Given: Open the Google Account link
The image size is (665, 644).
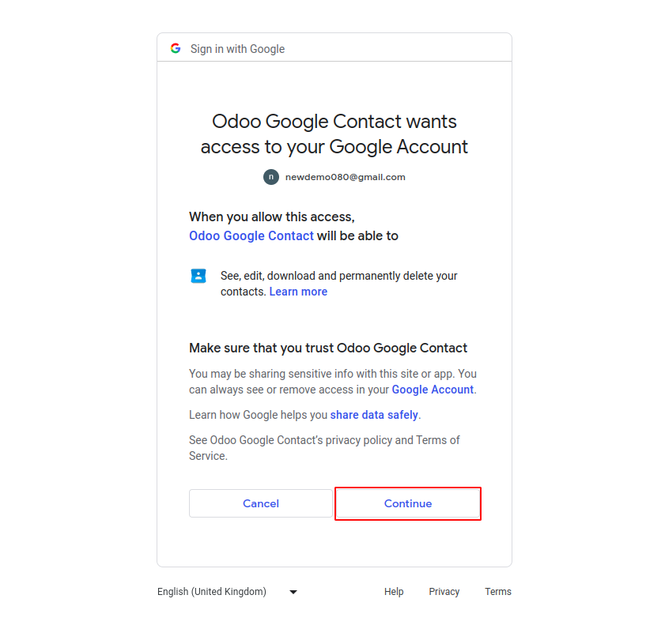Looking at the screenshot, I should pos(433,390).
